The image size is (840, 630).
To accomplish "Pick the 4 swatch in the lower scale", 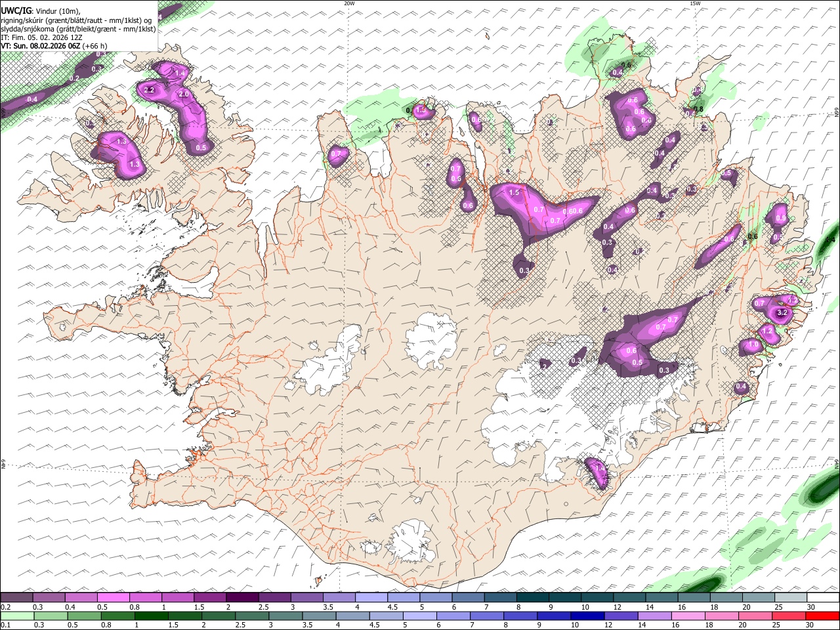I will [352, 616].
